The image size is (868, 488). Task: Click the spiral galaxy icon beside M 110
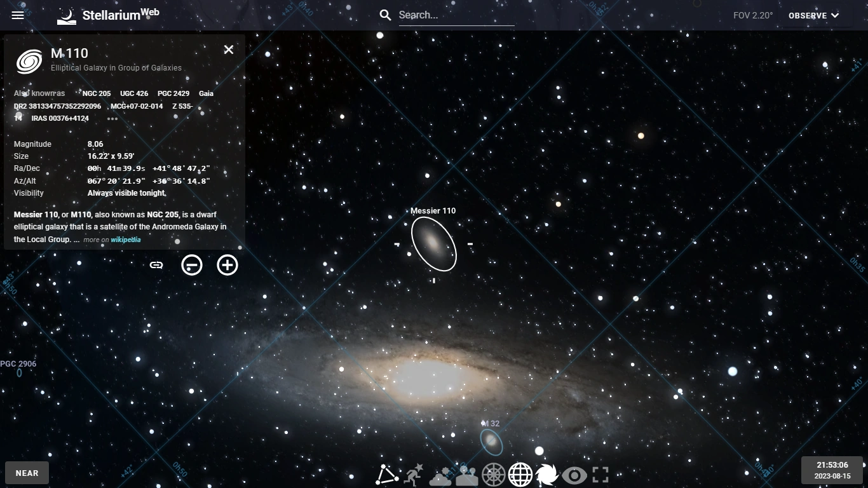[30, 60]
